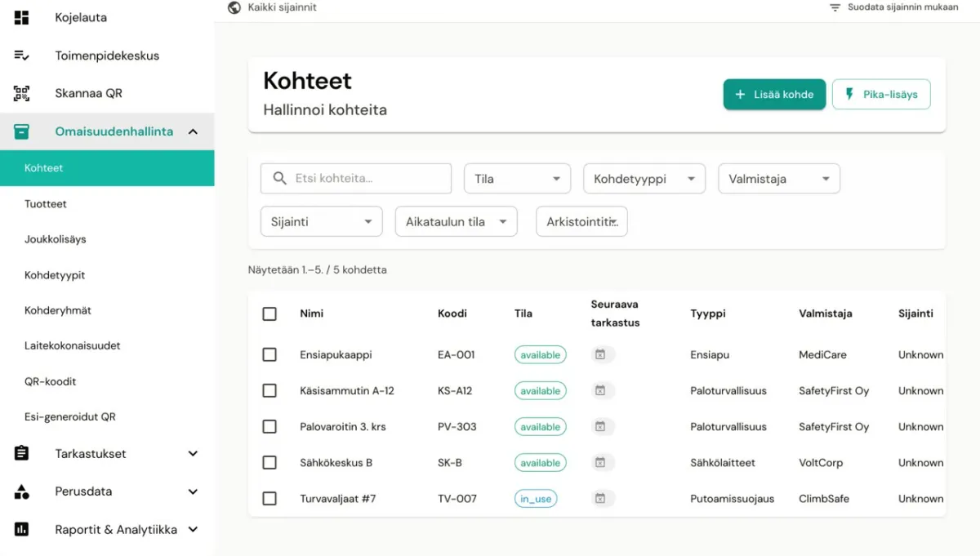The height and width of the screenshot is (556, 980).
Task: Open Tuotteet in the sidebar
Action: click(46, 204)
